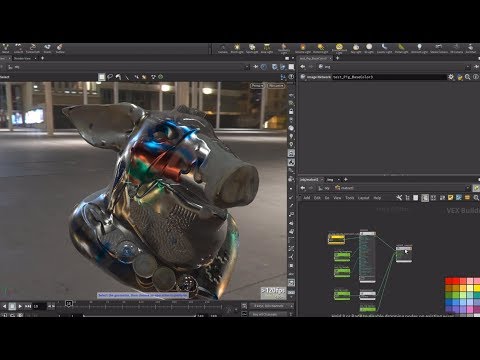The width and height of the screenshot is (480, 360).
Task: Open the Layout menu in network editor
Action: click(364, 198)
